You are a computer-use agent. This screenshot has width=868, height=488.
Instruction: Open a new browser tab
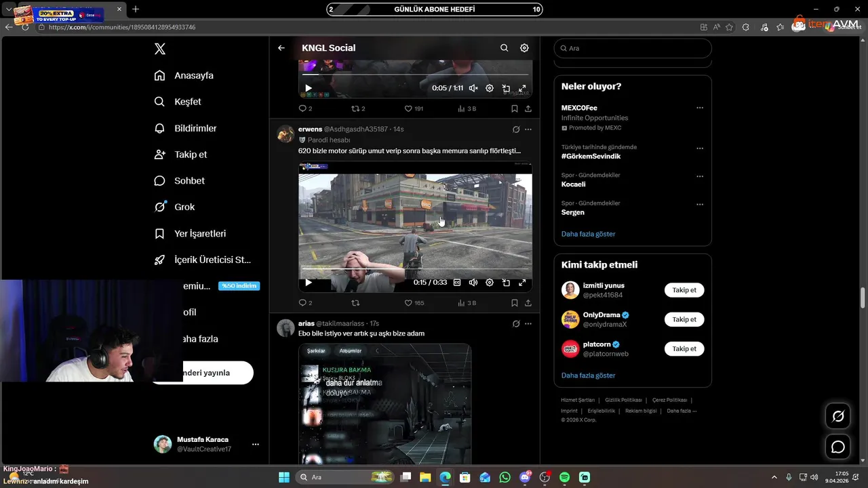136,9
